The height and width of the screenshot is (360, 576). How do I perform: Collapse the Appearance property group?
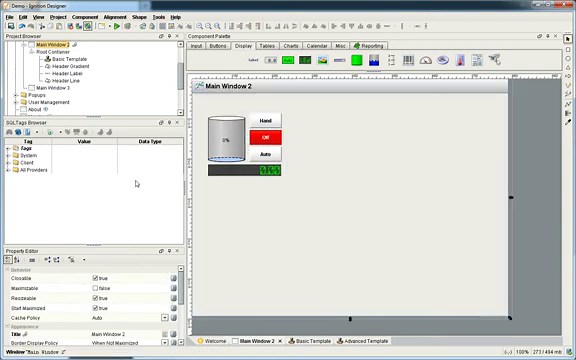point(7,326)
